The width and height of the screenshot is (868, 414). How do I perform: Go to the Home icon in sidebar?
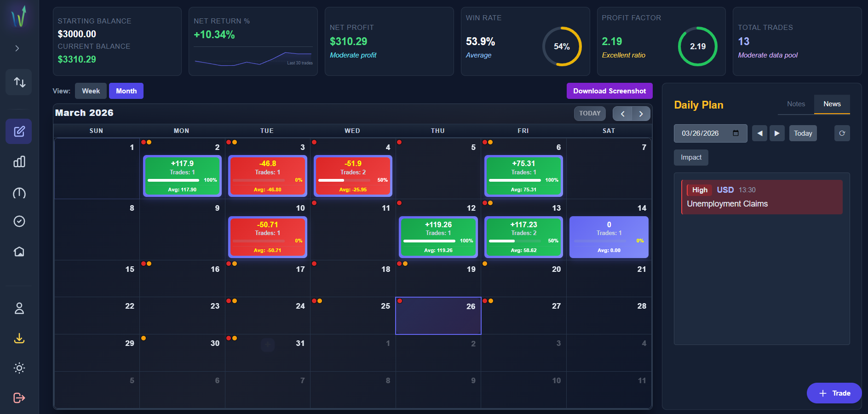(19, 251)
